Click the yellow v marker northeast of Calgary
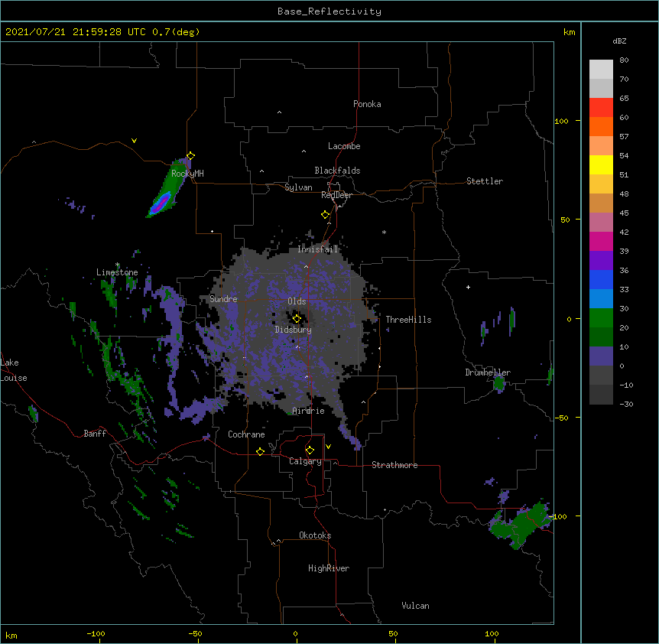659x644 pixels. (328, 447)
